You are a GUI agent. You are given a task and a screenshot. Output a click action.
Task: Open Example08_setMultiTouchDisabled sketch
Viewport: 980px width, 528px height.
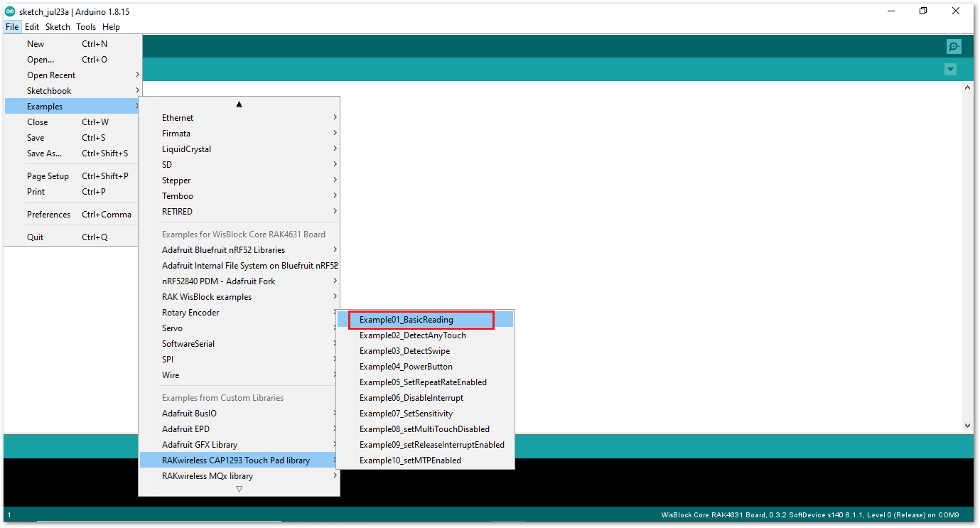click(x=425, y=429)
